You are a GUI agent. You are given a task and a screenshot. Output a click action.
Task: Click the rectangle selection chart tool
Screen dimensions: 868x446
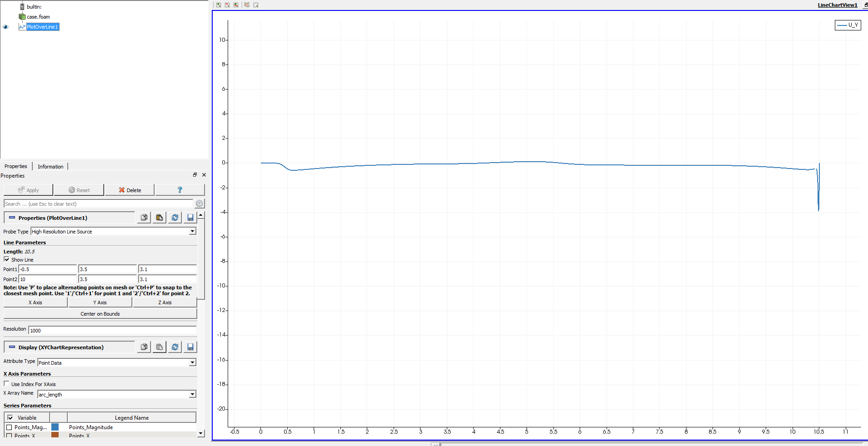pos(256,5)
